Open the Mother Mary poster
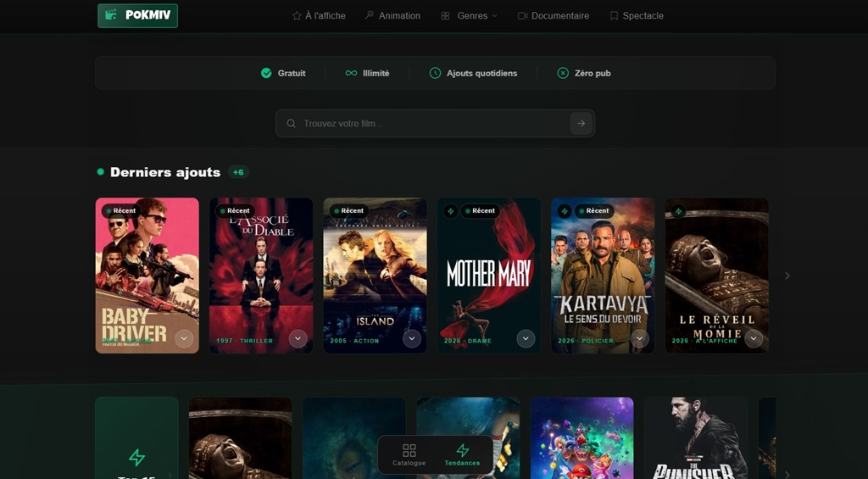 (489, 276)
